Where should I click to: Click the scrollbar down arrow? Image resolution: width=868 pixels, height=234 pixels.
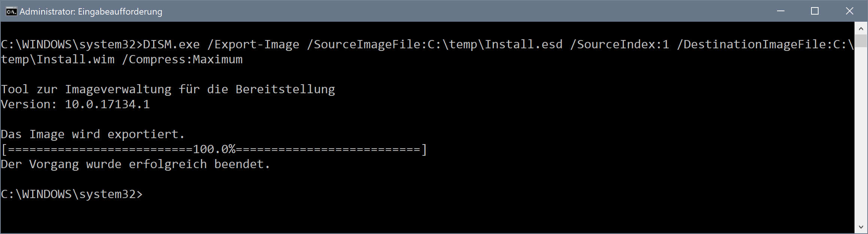point(861,227)
